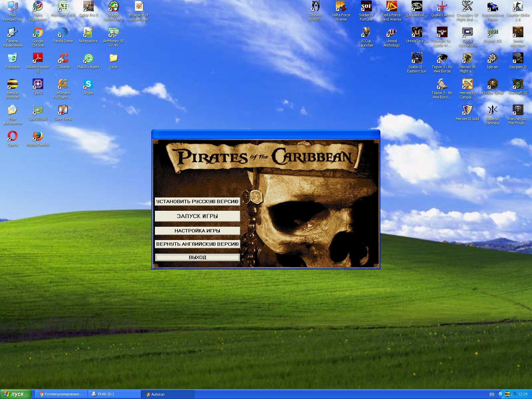
Task: Select the Notepad++ shortcut
Action: point(88,35)
